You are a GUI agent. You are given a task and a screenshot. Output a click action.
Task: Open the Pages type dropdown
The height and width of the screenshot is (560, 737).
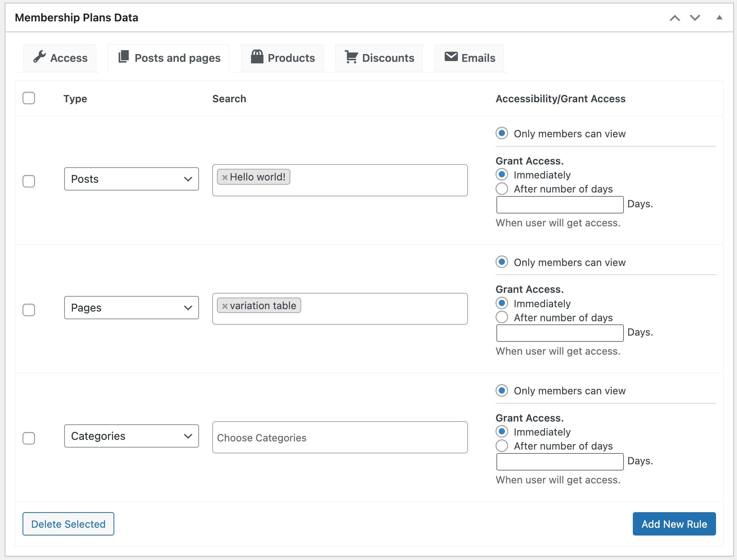[131, 308]
